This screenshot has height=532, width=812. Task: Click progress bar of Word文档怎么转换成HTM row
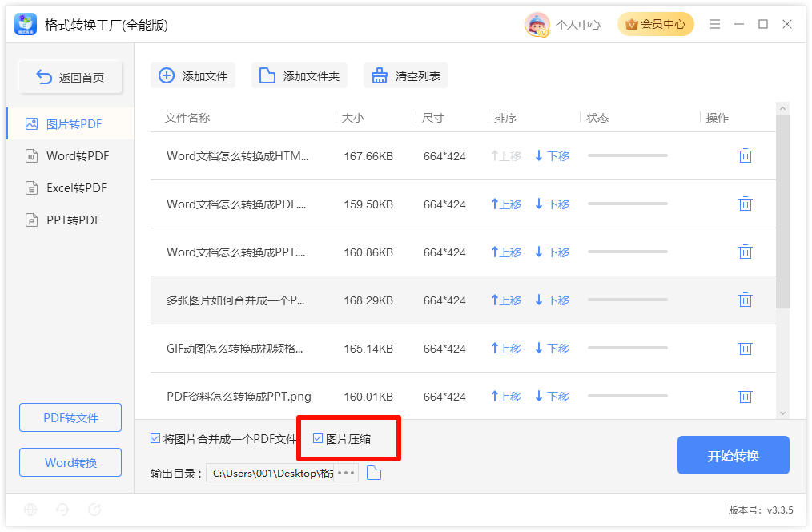(628, 155)
